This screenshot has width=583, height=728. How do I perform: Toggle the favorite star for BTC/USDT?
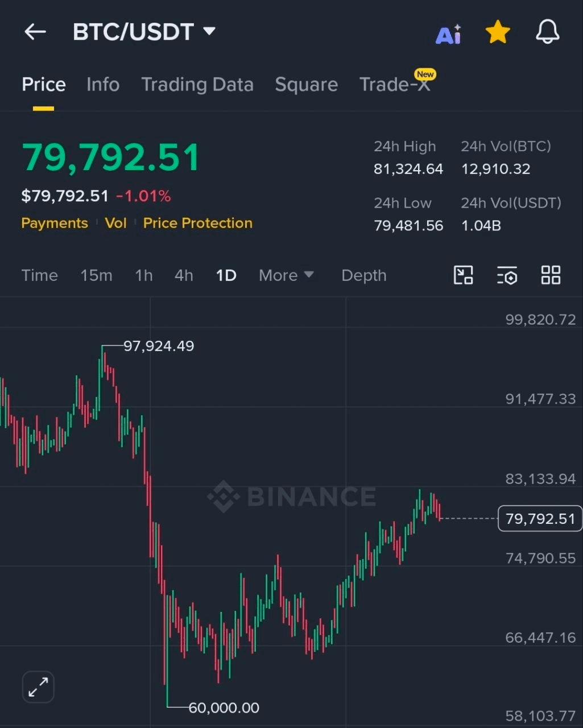498,32
